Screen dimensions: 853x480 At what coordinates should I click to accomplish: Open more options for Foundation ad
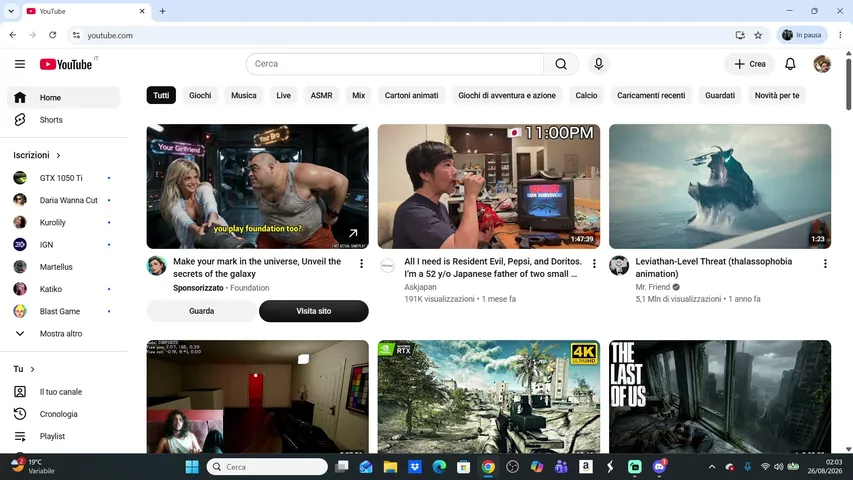[362, 264]
